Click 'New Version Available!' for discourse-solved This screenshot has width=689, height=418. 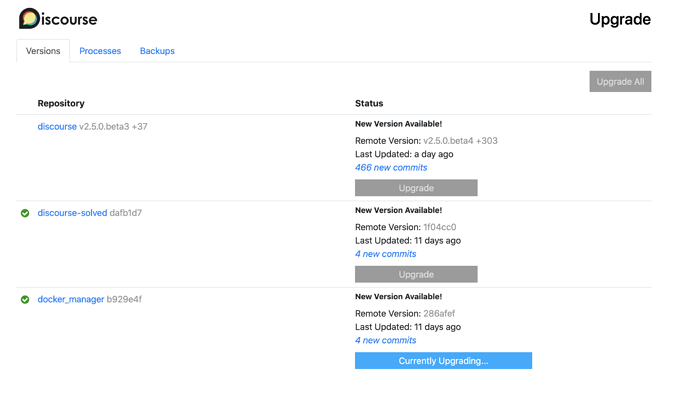click(399, 210)
